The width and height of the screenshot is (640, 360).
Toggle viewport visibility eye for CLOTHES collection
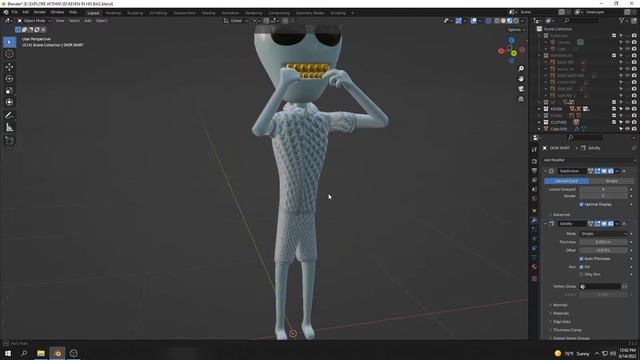pyautogui.click(x=627, y=122)
